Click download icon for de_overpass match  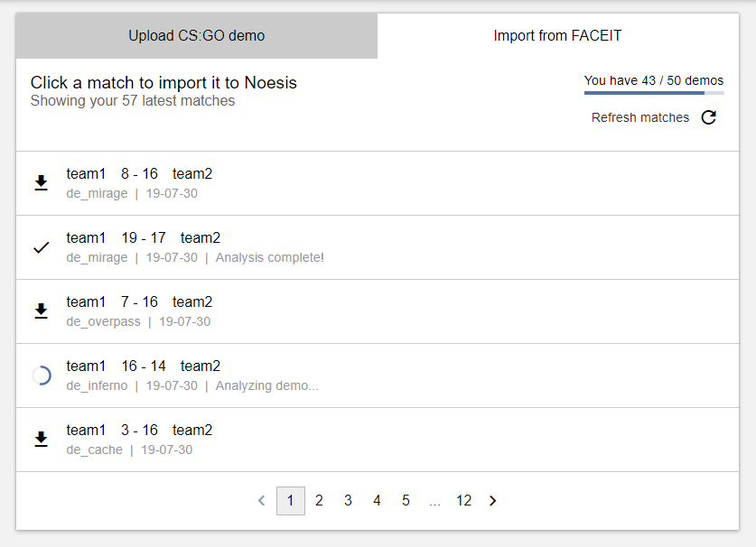pos(41,311)
